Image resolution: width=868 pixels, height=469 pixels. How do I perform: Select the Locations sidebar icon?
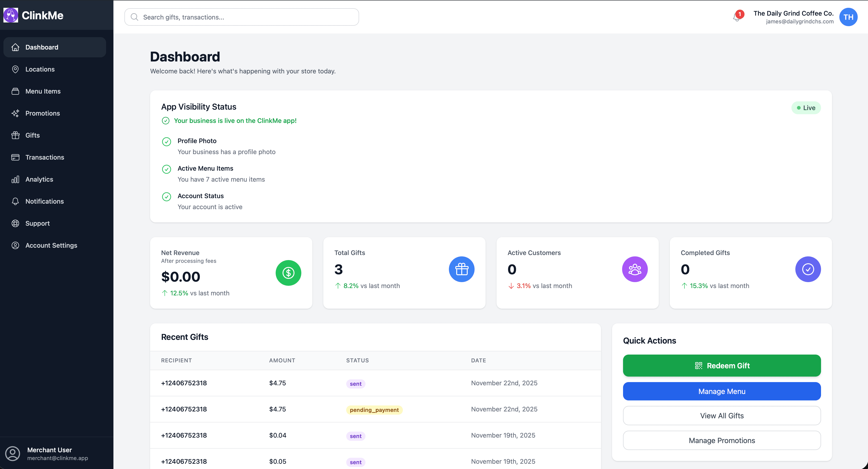(16, 69)
